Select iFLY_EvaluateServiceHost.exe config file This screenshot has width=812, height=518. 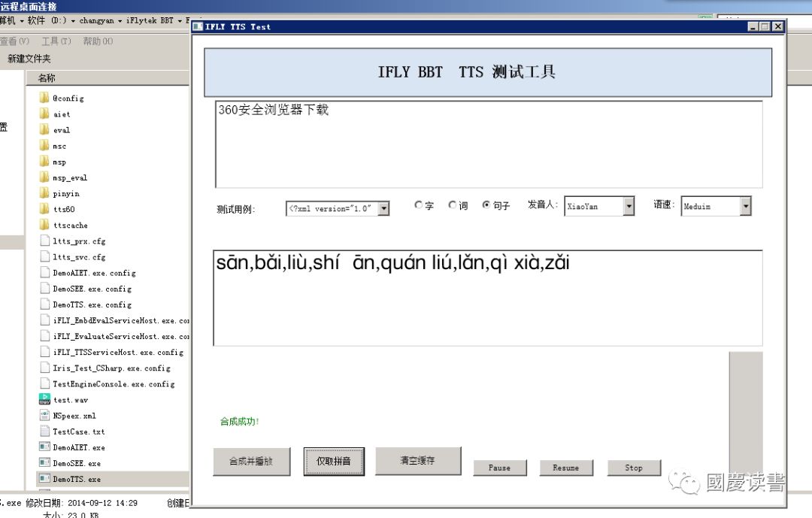point(121,336)
